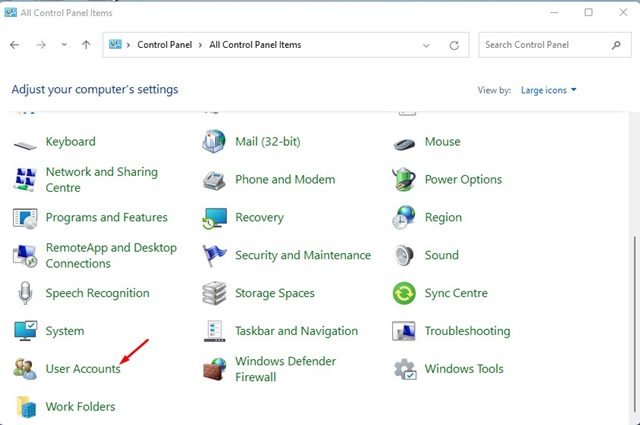The width and height of the screenshot is (640, 425).
Task: Click the window title bar icon
Action: tap(11, 12)
